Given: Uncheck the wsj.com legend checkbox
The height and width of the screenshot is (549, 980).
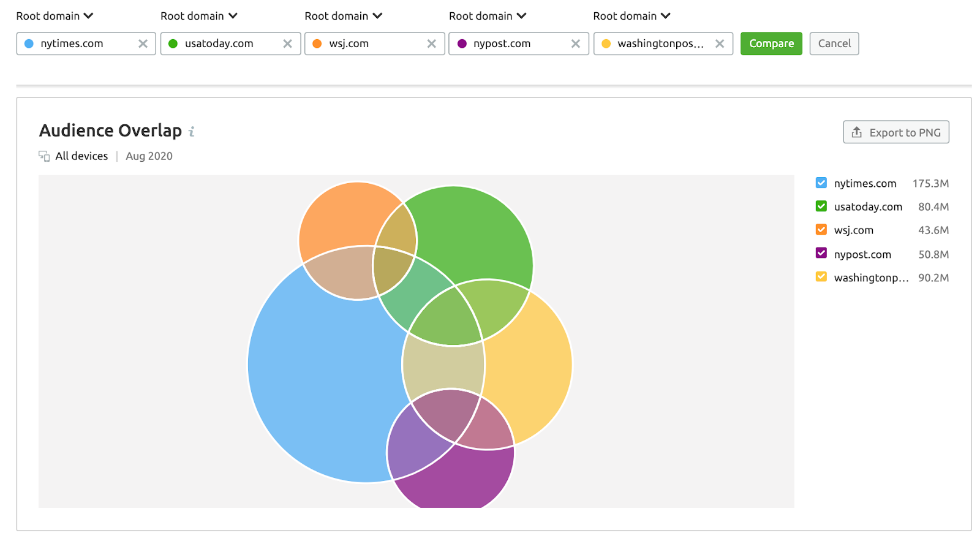Looking at the screenshot, I should (821, 230).
